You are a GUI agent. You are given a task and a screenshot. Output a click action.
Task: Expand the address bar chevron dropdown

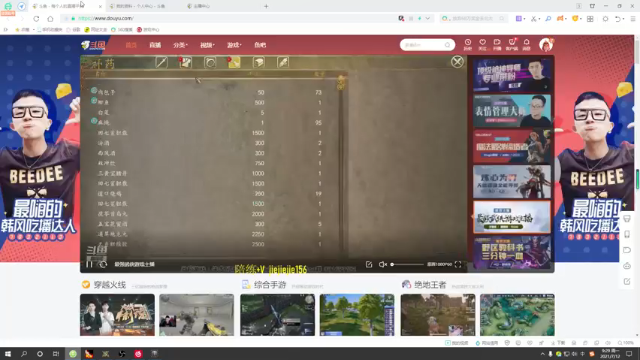[x=427, y=18]
